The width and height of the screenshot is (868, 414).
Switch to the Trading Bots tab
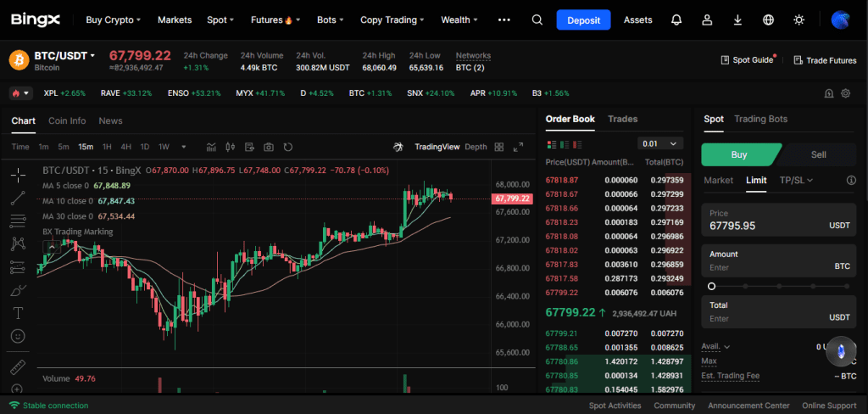point(760,119)
